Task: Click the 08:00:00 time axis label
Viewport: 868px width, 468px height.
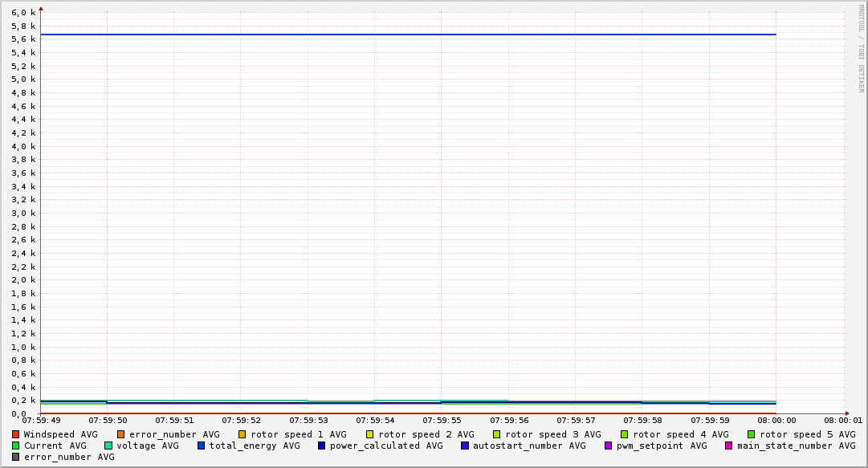Action: [776, 420]
